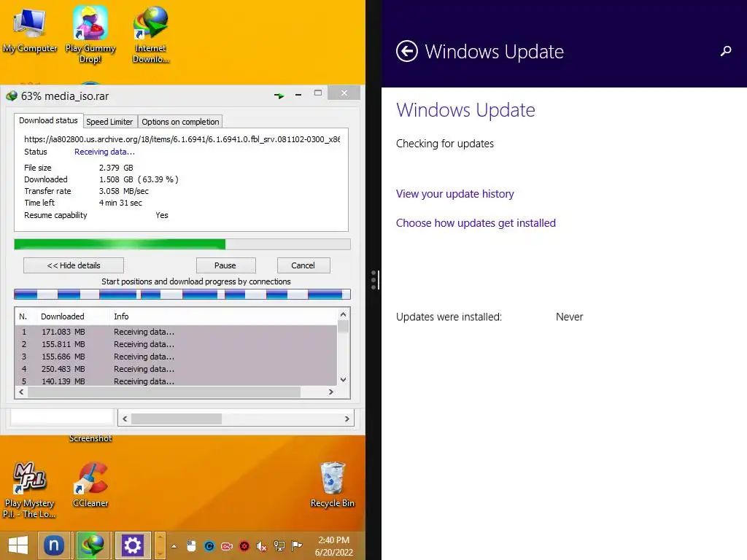This screenshot has width=747, height=560.
Task: Click the lower window's right scroll arrow
Action: point(347,419)
